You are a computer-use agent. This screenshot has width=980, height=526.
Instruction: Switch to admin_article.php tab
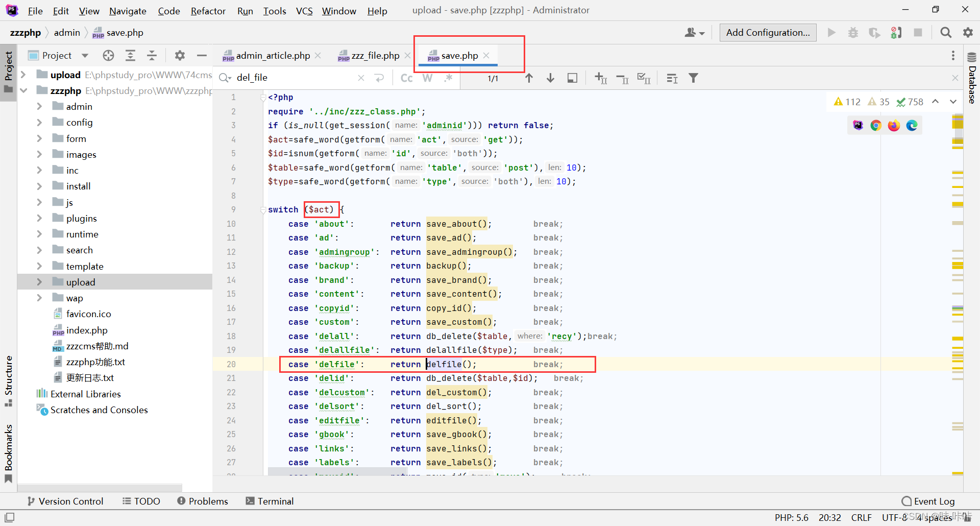pos(273,55)
